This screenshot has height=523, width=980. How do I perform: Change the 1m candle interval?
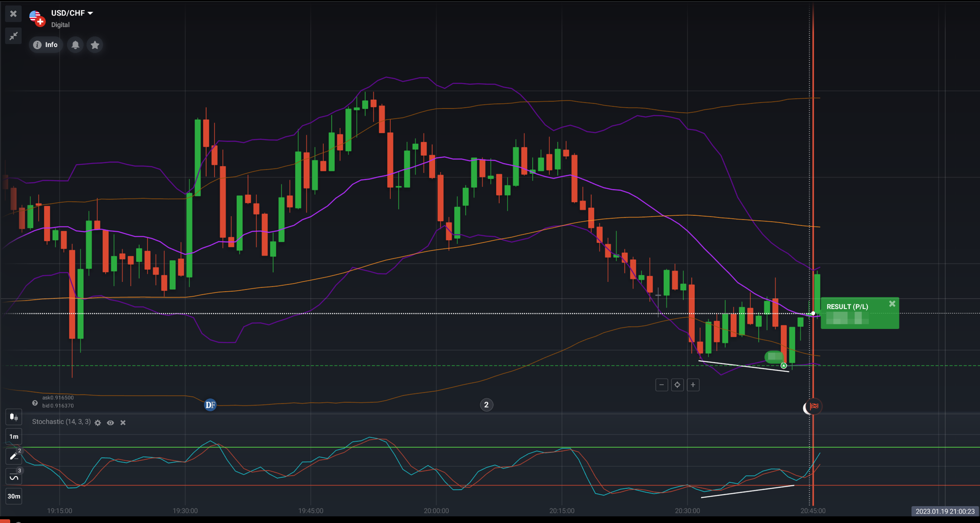14,437
